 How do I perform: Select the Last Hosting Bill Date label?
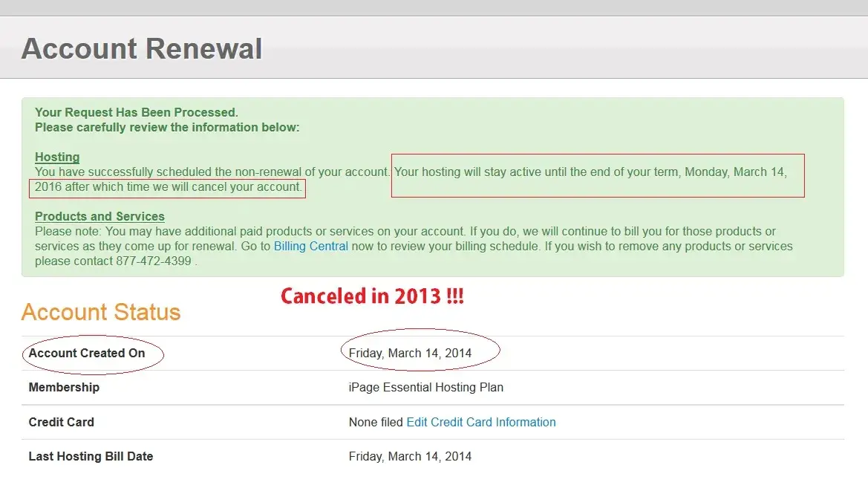tap(91, 456)
